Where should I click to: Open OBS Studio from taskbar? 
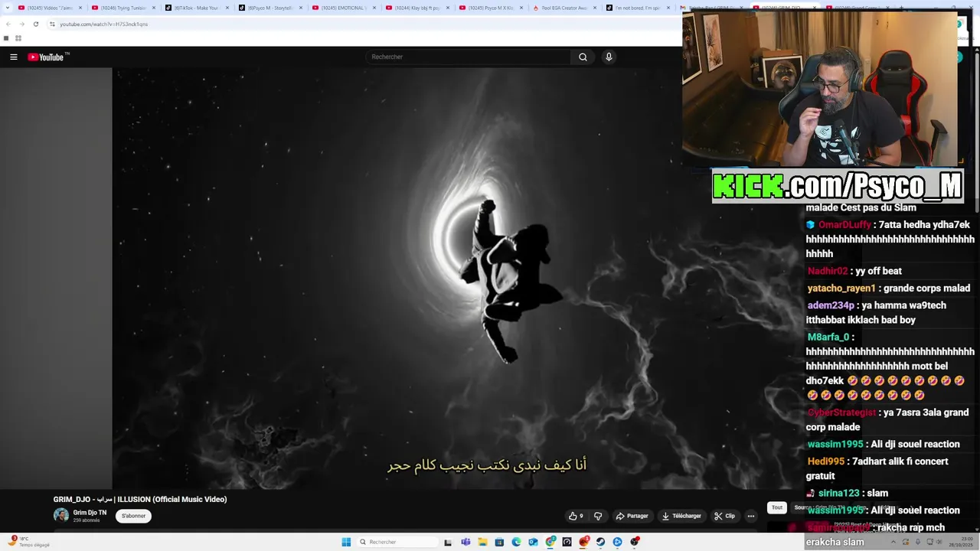[x=635, y=542]
